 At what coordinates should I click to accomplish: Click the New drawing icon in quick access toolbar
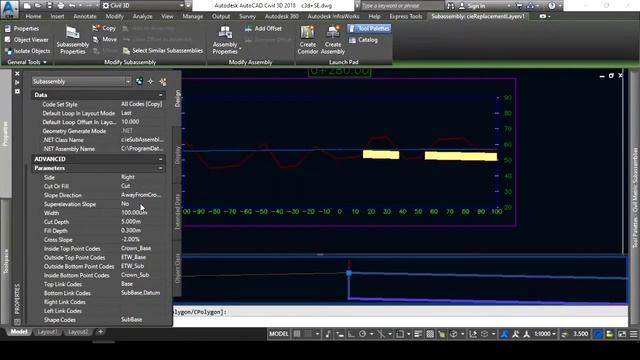coord(27,6)
